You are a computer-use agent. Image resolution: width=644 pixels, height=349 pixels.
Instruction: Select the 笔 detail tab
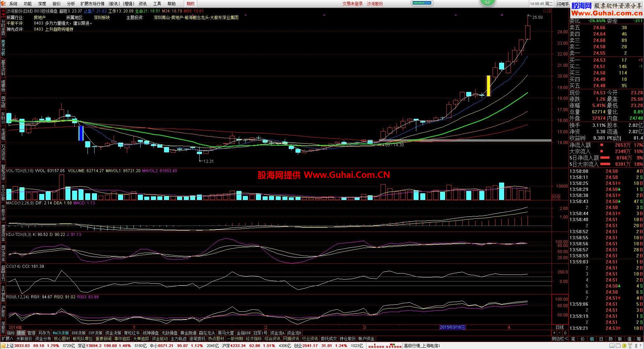click(x=573, y=339)
